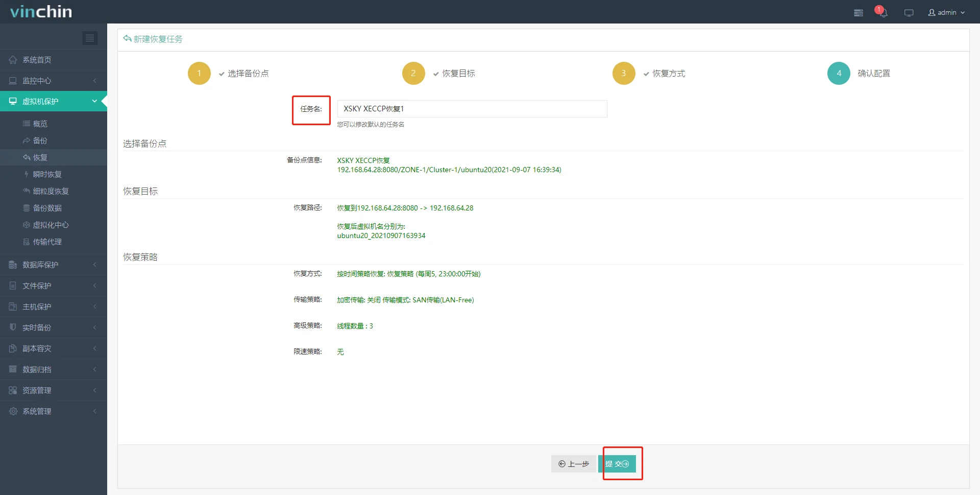Expand the 实时备份 menu
The height and width of the screenshot is (495, 980).
pos(54,327)
